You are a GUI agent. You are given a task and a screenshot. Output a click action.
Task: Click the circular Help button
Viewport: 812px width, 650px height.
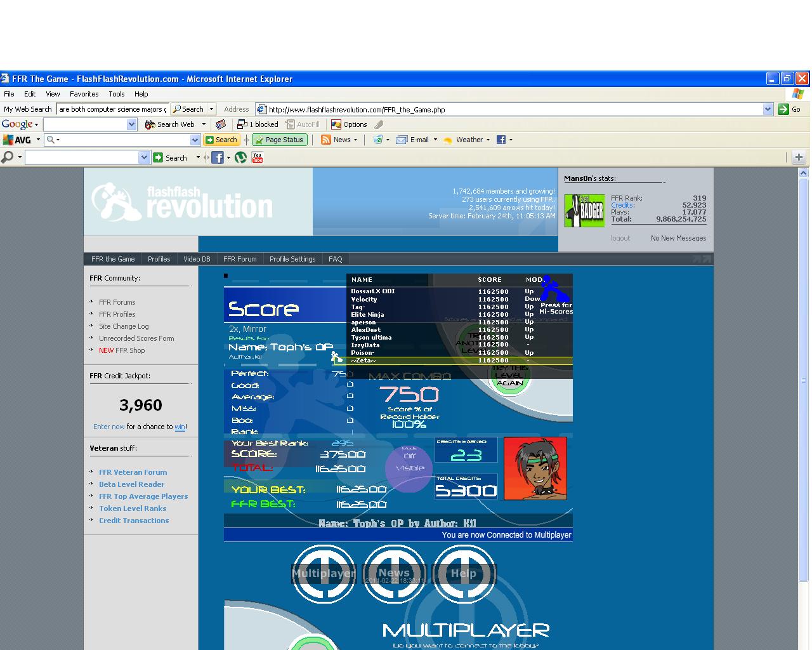point(463,573)
